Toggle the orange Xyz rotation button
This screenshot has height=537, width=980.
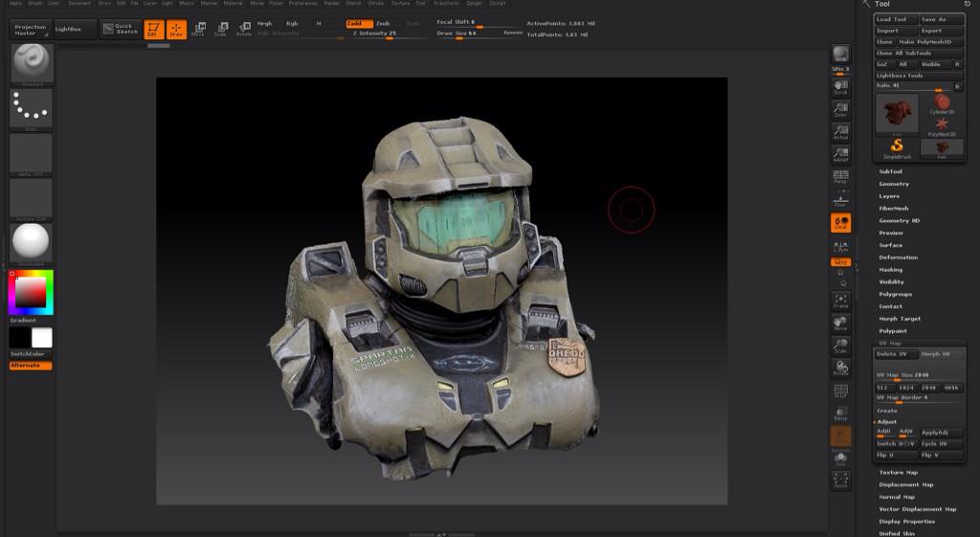pyautogui.click(x=840, y=262)
